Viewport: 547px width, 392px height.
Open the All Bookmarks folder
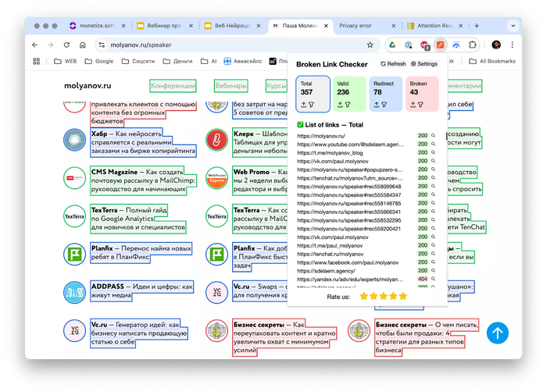tap(492, 62)
